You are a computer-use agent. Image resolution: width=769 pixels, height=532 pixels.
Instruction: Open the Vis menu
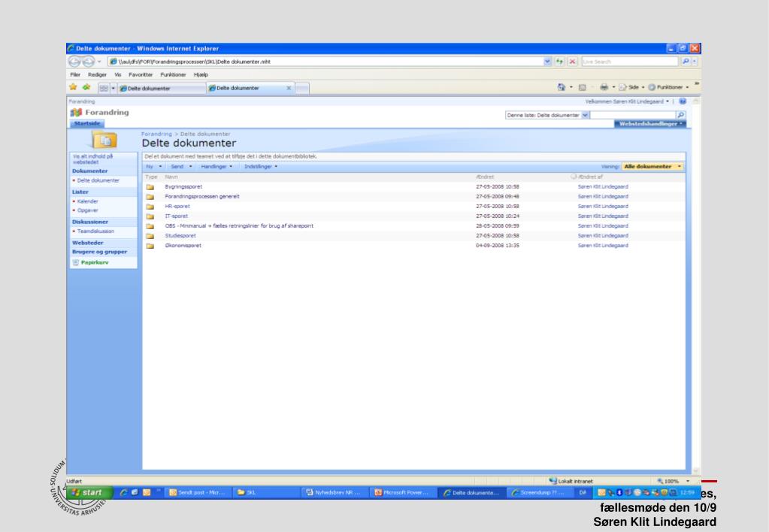[x=118, y=74]
